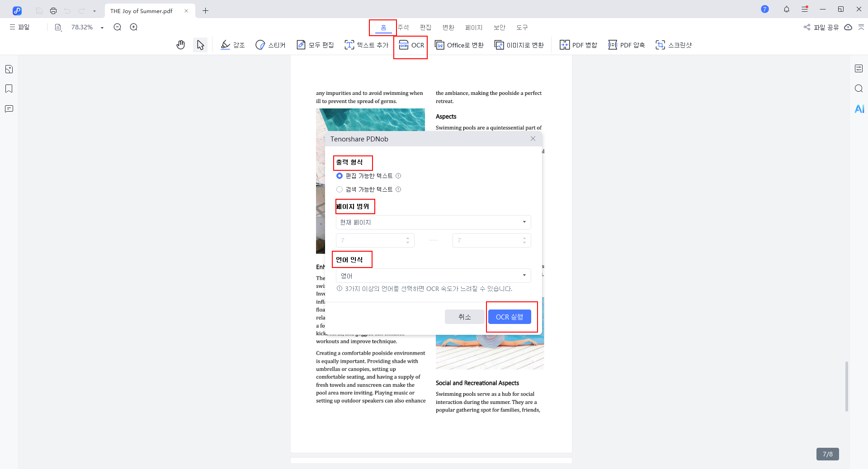Close THE Joy of Summer.pdf tab
The image size is (868, 469).
(x=186, y=11)
